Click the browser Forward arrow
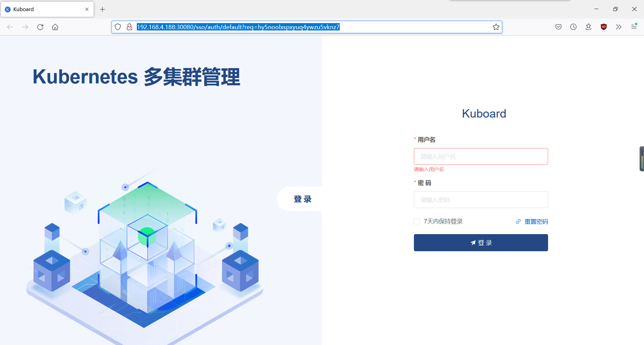The width and height of the screenshot is (644, 345). coord(25,27)
